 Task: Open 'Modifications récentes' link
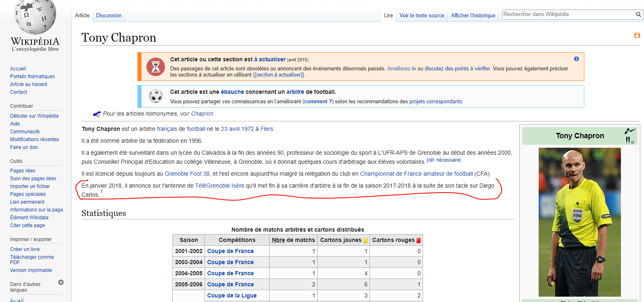coord(35,139)
